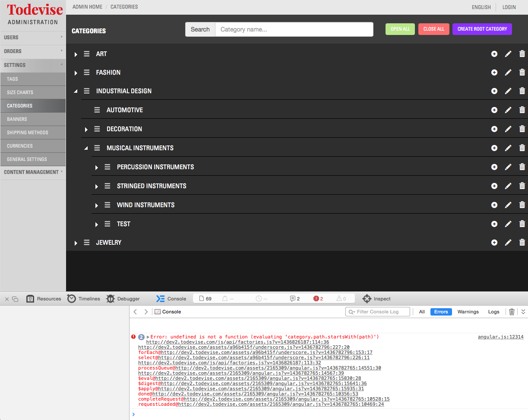The width and height of the screenshot is (528, 420).
Task: Collapse the SETTINGS sidebar menu
Action: pyautogui.click(x=33, y=65)
